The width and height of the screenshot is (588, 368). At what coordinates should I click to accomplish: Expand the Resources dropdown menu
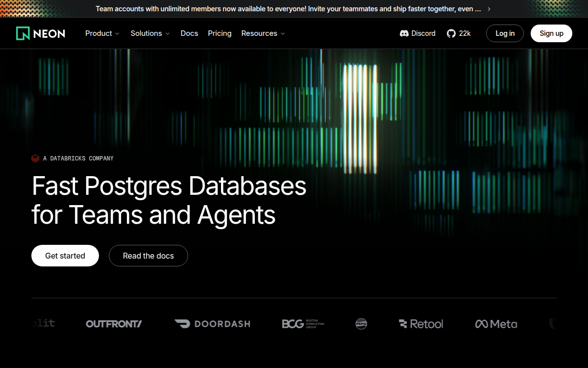(263, 33)
